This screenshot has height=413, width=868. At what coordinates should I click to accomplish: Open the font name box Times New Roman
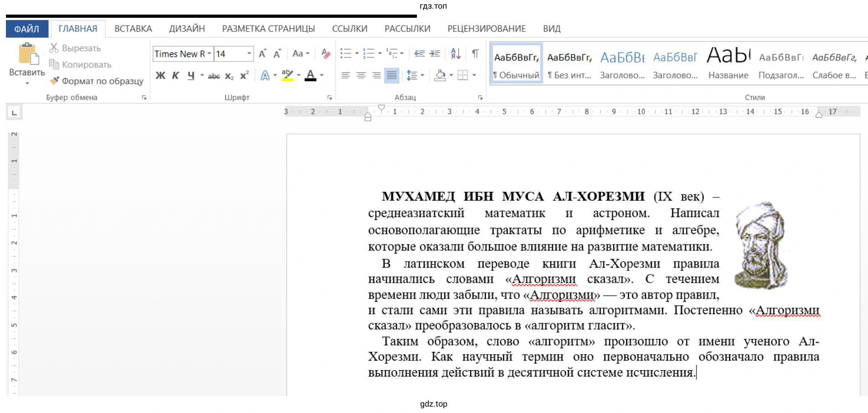click(x=183, y=54)
